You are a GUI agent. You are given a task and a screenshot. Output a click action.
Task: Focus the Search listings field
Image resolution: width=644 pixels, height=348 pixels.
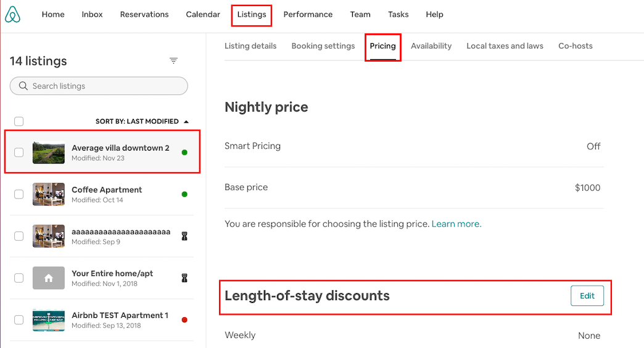[99, 86]
